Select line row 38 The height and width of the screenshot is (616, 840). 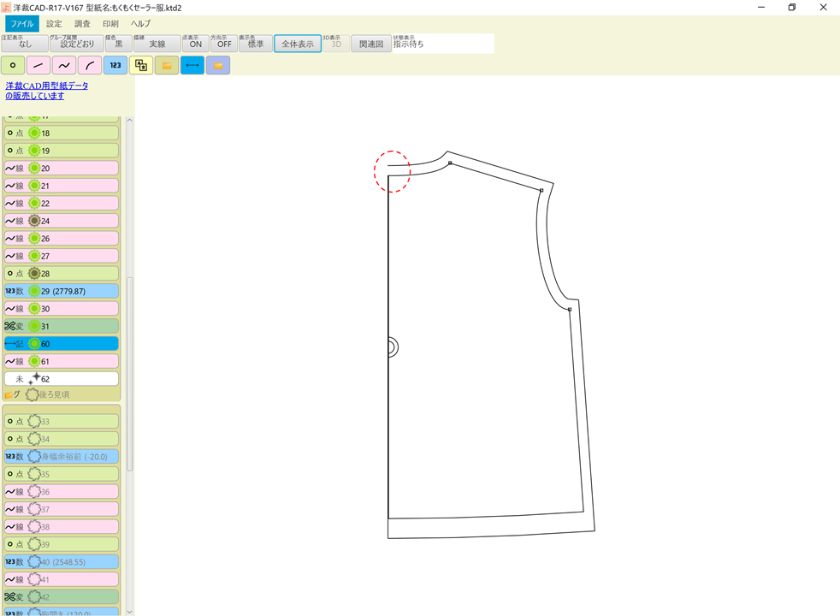tap(62, 526)
